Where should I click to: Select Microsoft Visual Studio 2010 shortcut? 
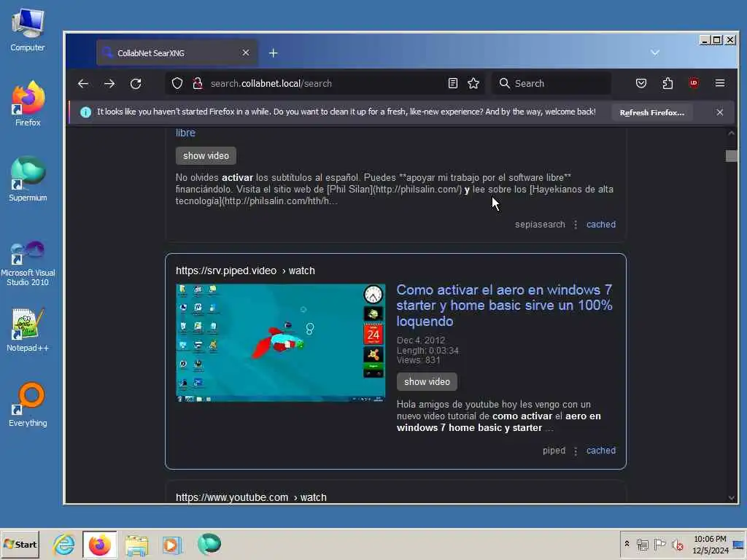tap(28, 263)
